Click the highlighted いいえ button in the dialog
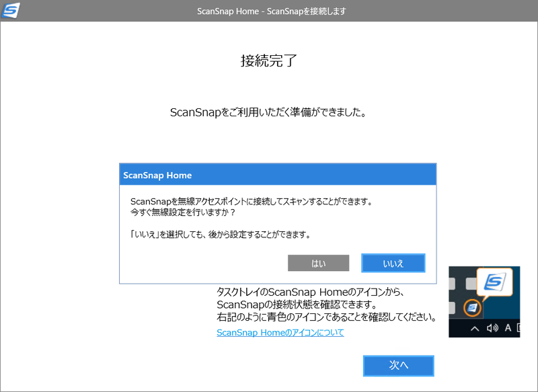The image size is (538, 392). [x=393, y=263]
